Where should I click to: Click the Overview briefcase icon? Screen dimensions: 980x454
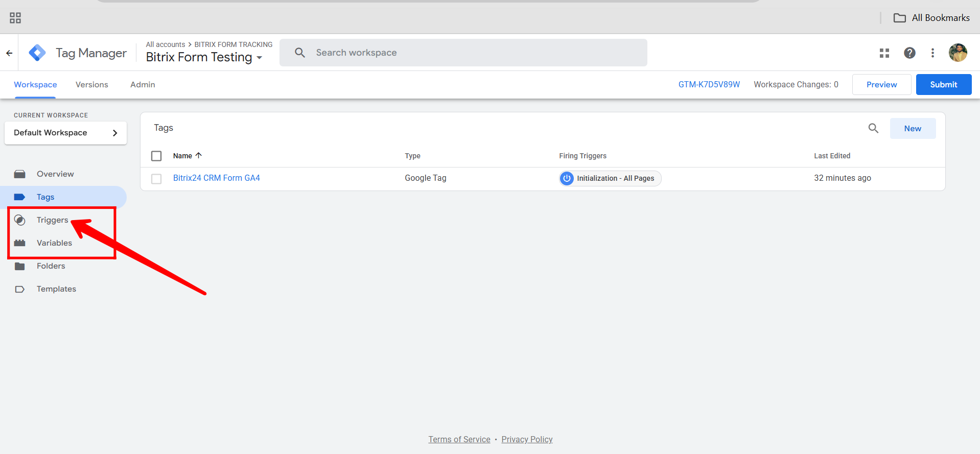point(20,174)
